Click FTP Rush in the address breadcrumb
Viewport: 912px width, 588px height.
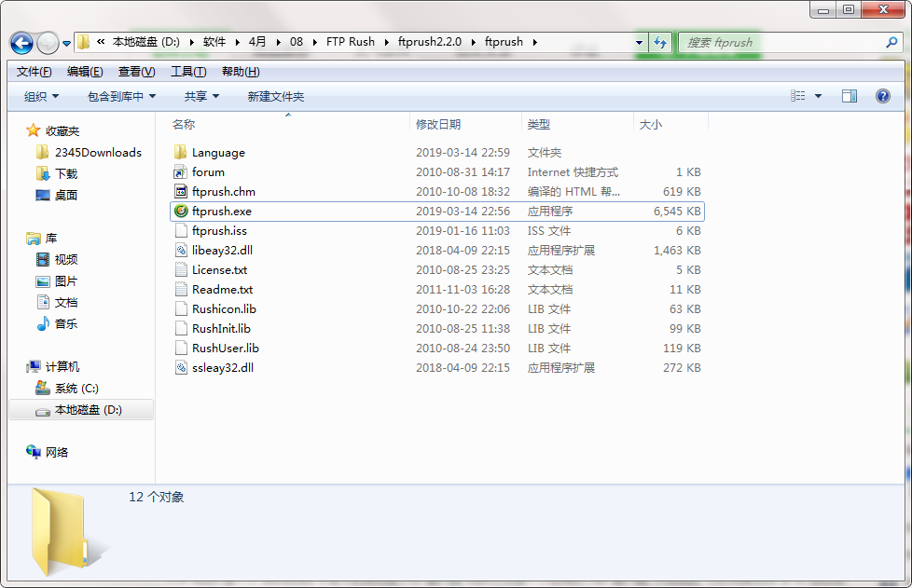(x=350, y=42)
